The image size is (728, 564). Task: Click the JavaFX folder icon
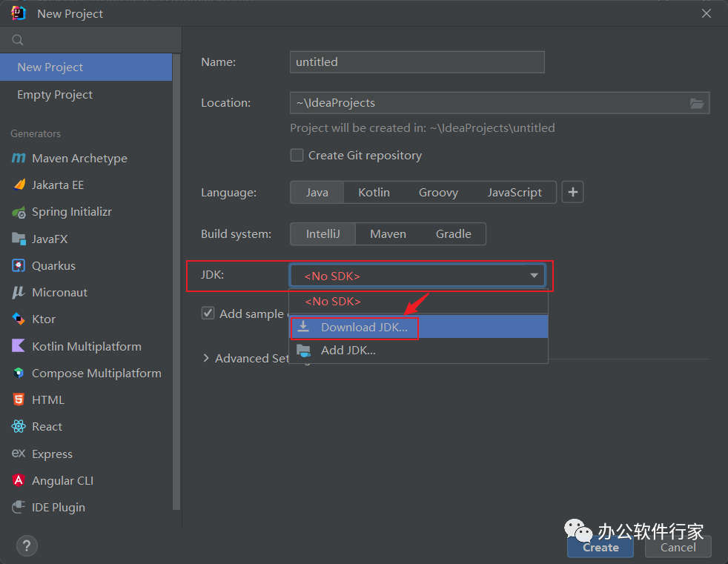[19, 239]
